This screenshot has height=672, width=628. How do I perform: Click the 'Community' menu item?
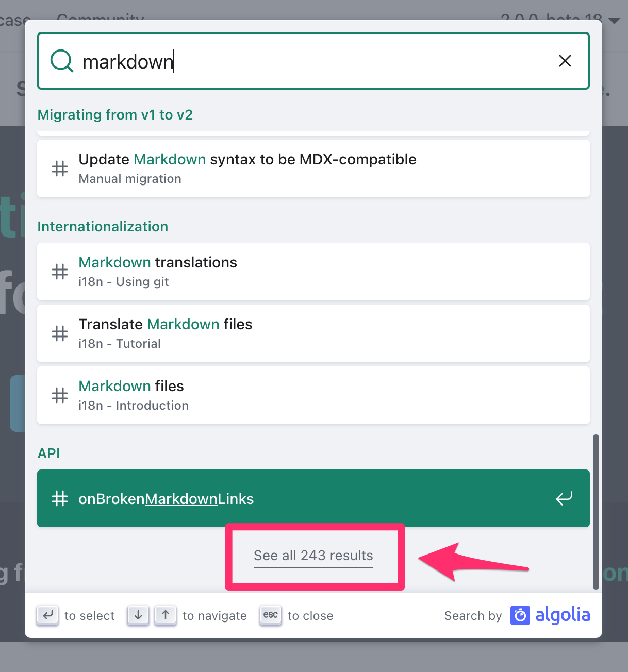point(101,17)
